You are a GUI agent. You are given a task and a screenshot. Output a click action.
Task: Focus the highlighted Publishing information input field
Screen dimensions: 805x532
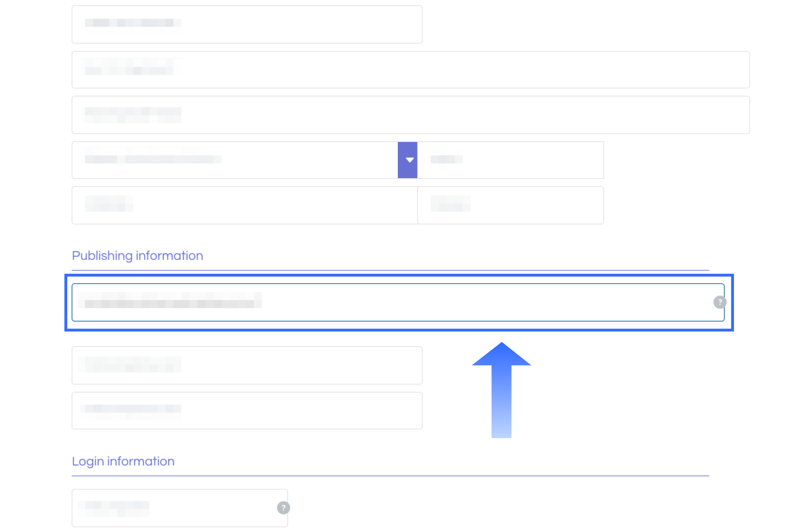point(441,302)
